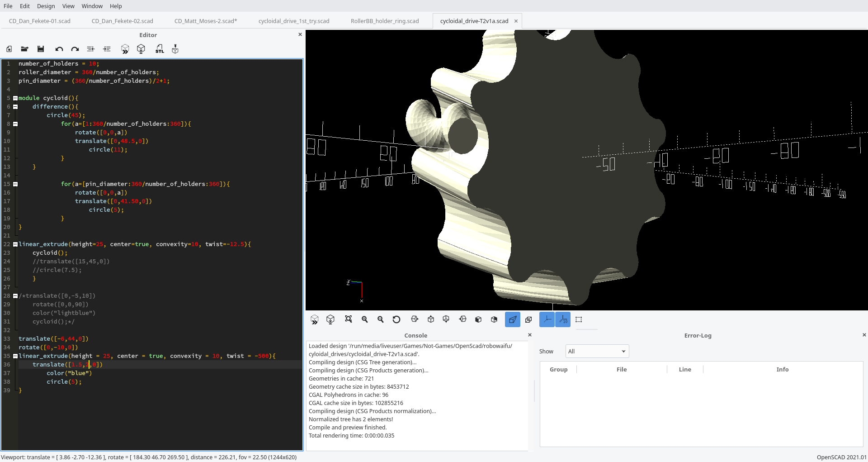Click Preview in the viewport toolbar
Screen dimensions: 868x462
(315, 319)
